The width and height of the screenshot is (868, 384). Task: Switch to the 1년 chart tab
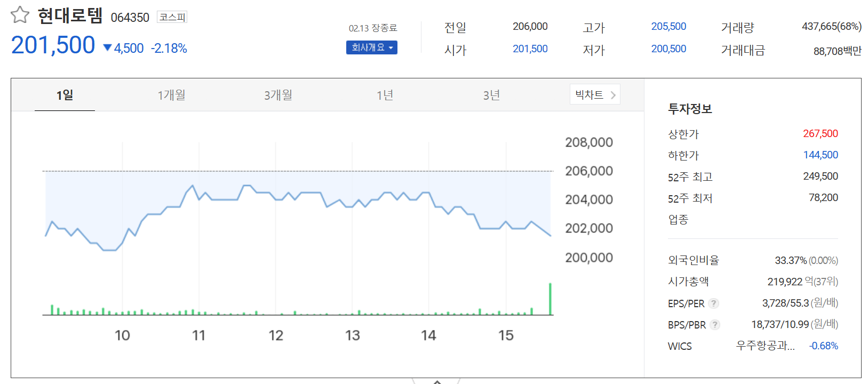click(385, 95)
